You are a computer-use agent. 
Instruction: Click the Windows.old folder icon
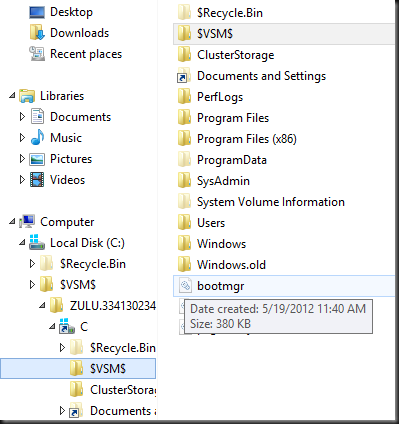pos(185,265)
